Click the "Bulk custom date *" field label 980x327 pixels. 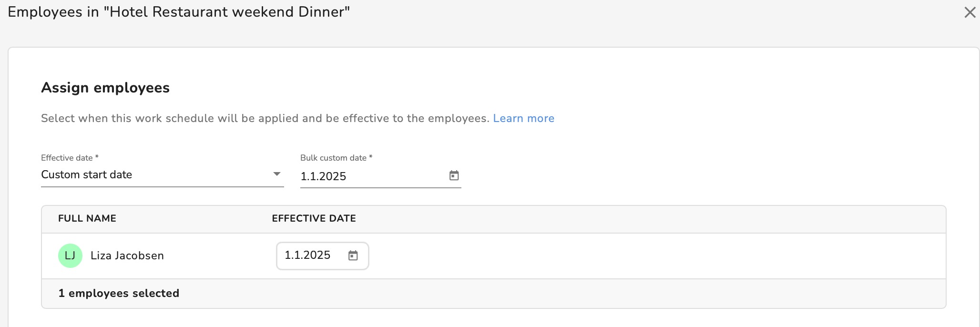336,158
